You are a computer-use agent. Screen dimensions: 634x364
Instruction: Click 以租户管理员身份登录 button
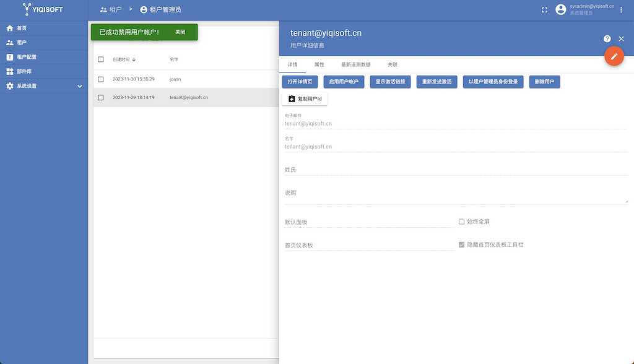tap(493, 82)
